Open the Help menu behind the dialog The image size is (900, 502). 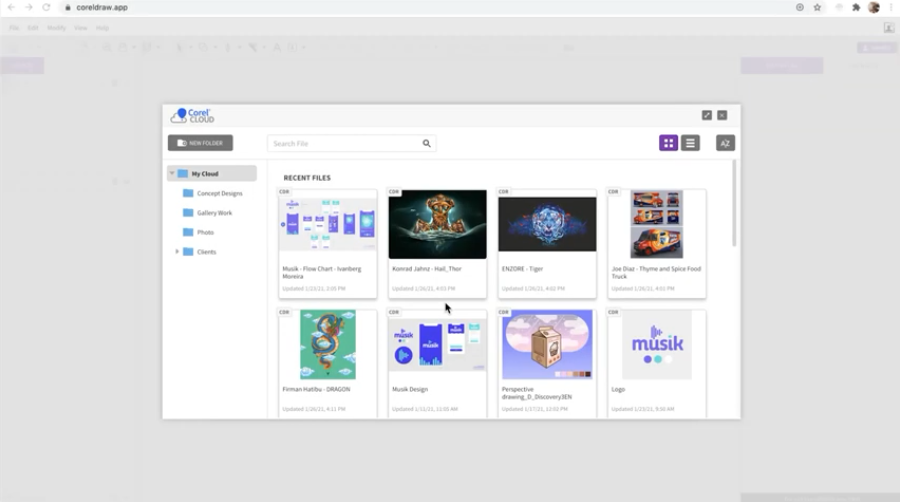point(102,28)
